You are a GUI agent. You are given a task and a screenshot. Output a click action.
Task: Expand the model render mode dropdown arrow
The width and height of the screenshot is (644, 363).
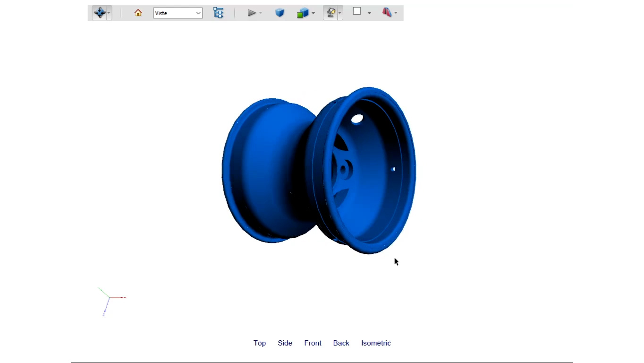(x=313, y=13)
